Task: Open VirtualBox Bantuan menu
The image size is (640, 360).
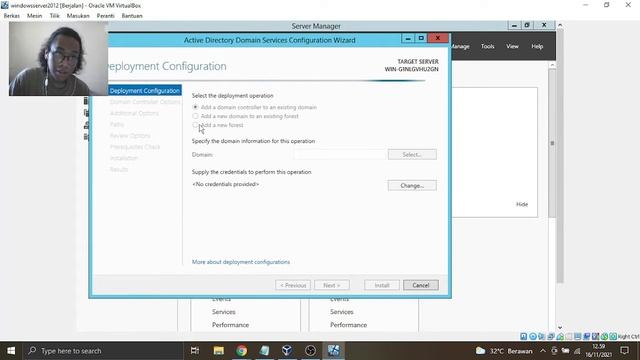Action: click(x=132, y=16)
